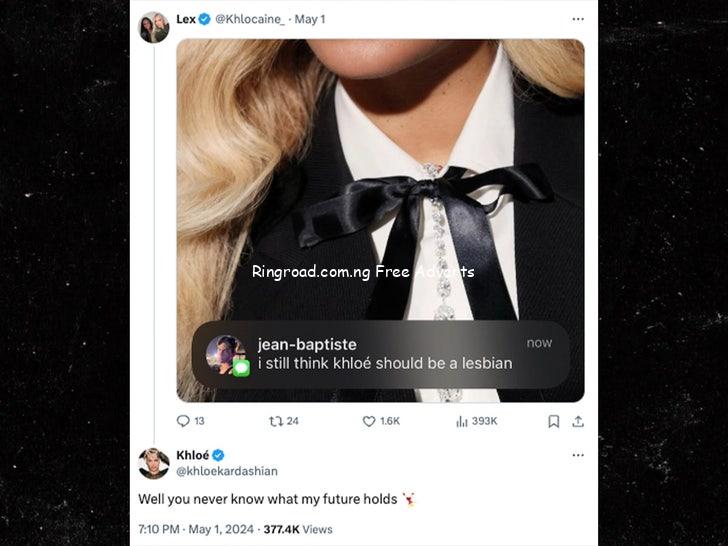This screenshot has width=728, height=546.
Task: View analytics icon showing 393K views
Action: (x=462, y=421)
